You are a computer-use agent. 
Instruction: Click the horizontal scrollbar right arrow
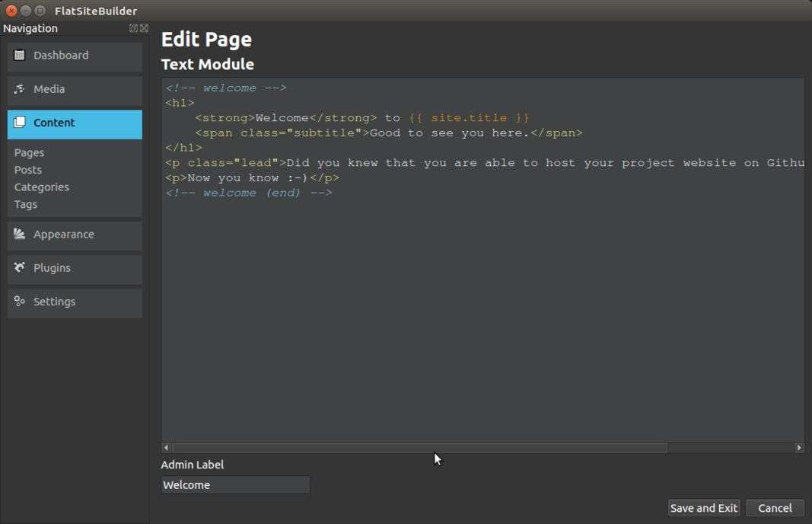click(x=799, y=448)
